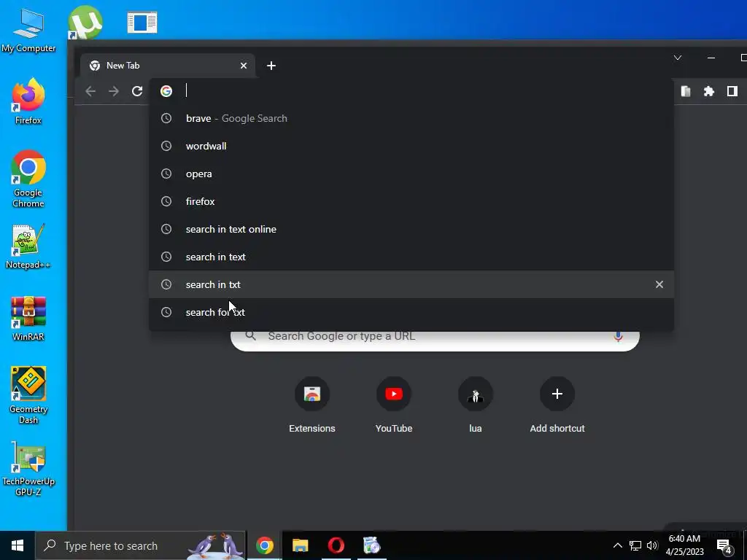The image size is (747, 560).
Task: Click Chrome back navigation arrow
Action: 90,91
